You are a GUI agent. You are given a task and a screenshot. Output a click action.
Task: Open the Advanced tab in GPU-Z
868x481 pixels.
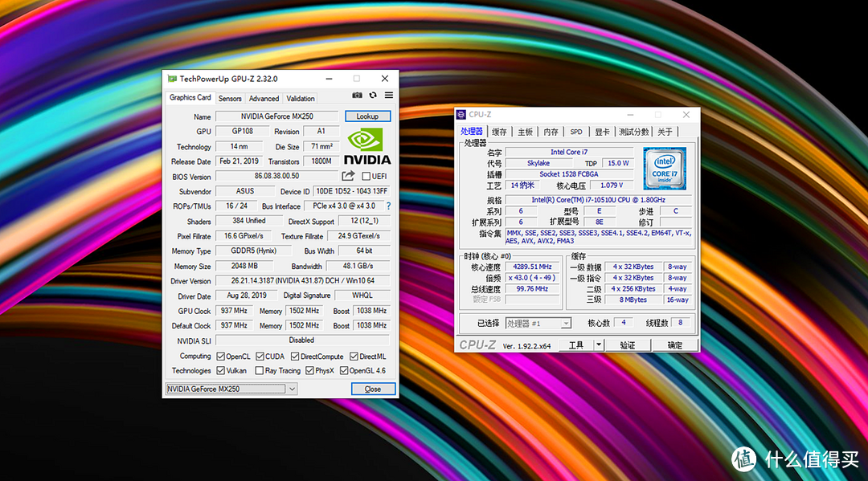coord(264,99)
